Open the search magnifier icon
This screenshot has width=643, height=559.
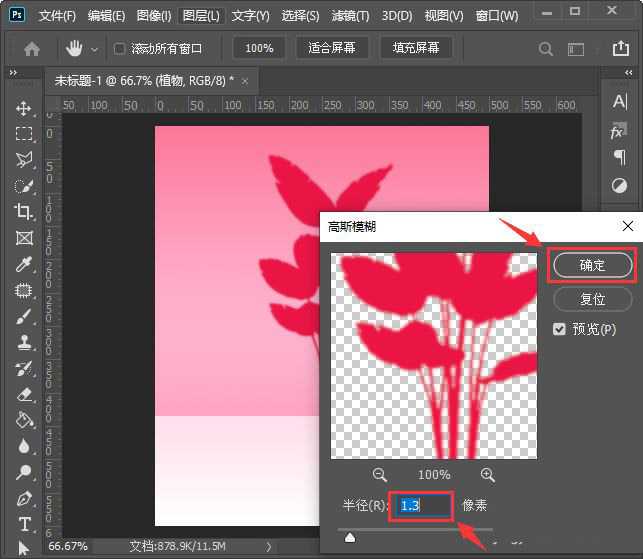click(545, 49)
